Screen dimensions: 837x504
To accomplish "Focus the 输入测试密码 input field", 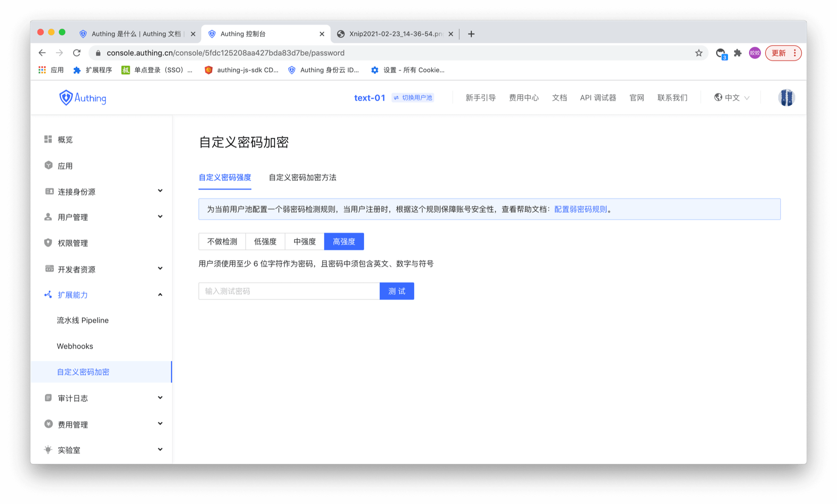I will click(x=289, y=291).
